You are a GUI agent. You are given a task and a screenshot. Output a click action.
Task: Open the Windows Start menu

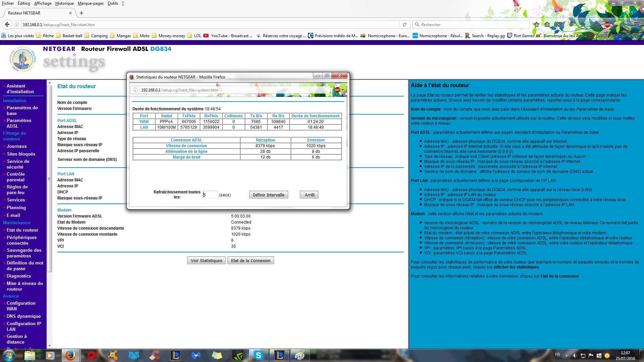tap(9, 355)
